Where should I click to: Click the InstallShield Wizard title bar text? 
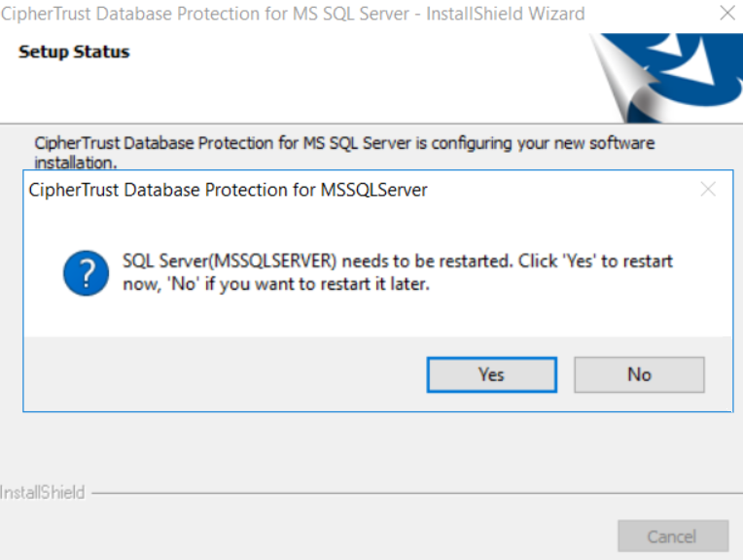pyautogui.click(x=293, y=14)
